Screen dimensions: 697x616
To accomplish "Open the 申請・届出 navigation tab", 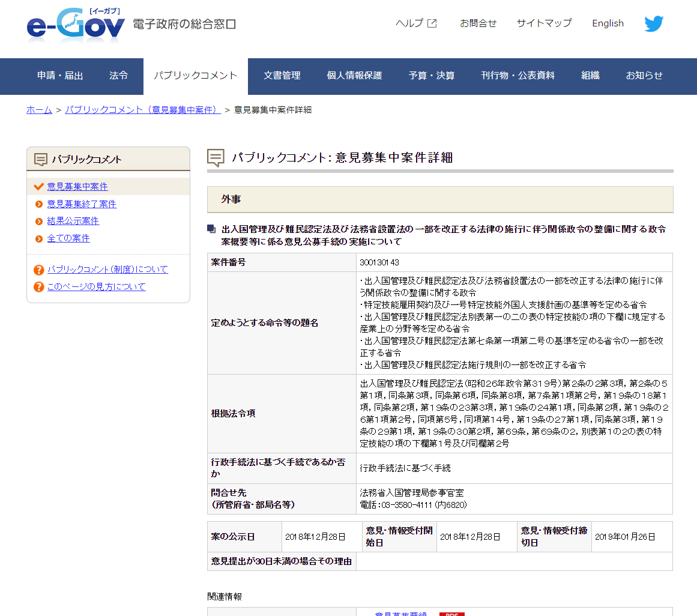I will point(60,76).
